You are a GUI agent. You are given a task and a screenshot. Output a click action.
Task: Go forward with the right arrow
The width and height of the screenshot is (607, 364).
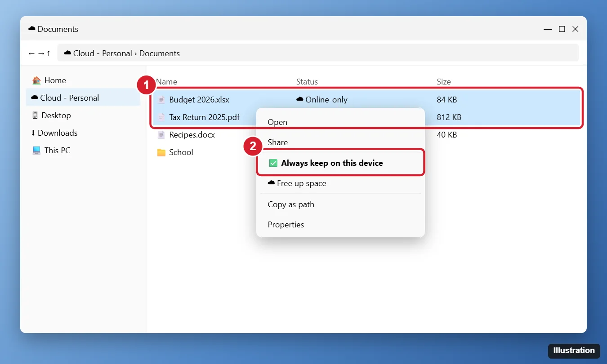pyautogui.click(x=40, y=53)
